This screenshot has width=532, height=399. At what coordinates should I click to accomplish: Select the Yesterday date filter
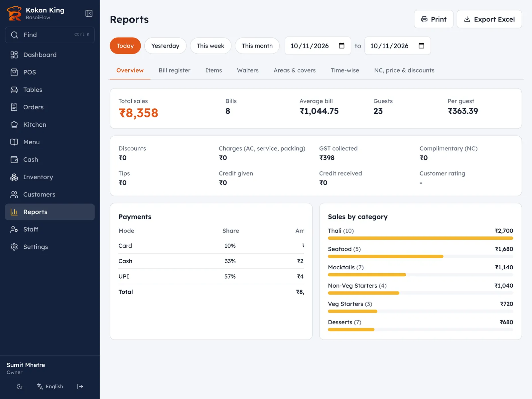(x=165, y=46)
